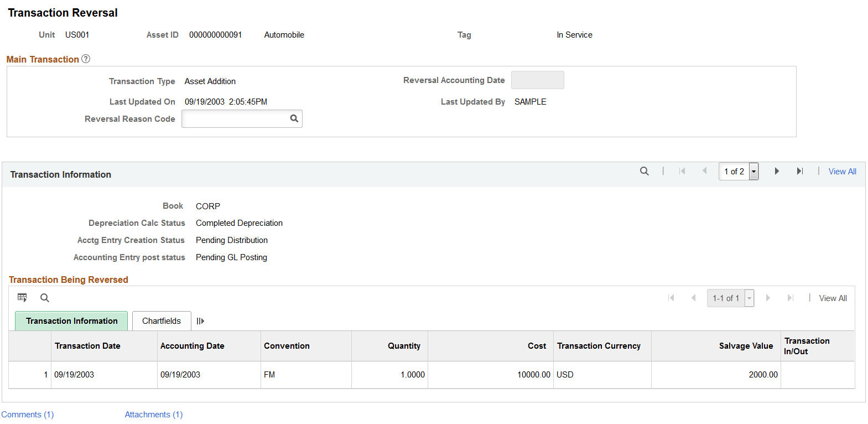868x424 pixels.
Task: Click the Asset Addition transaction type
Action: coord(210,81)
